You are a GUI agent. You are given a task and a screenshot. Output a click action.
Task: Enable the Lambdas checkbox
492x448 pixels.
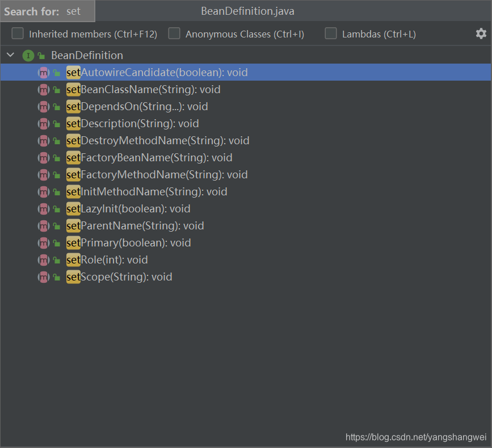(x=331, y=34)
